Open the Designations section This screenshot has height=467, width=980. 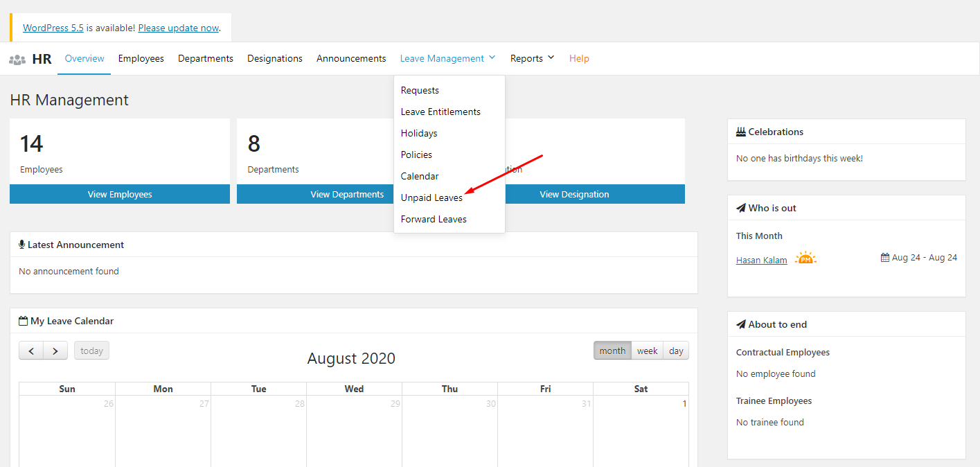(x=274, y=58)
